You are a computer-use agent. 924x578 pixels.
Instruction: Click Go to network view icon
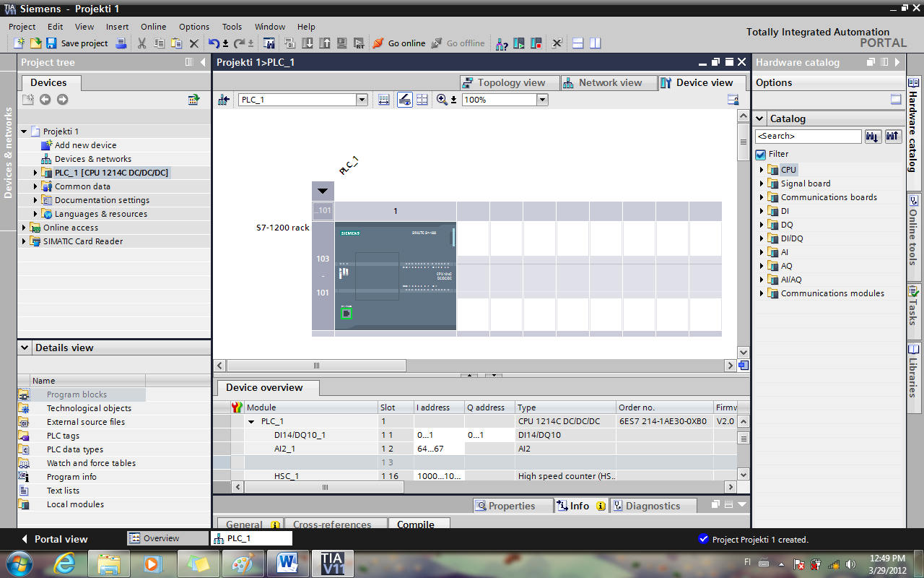point(224,100)
